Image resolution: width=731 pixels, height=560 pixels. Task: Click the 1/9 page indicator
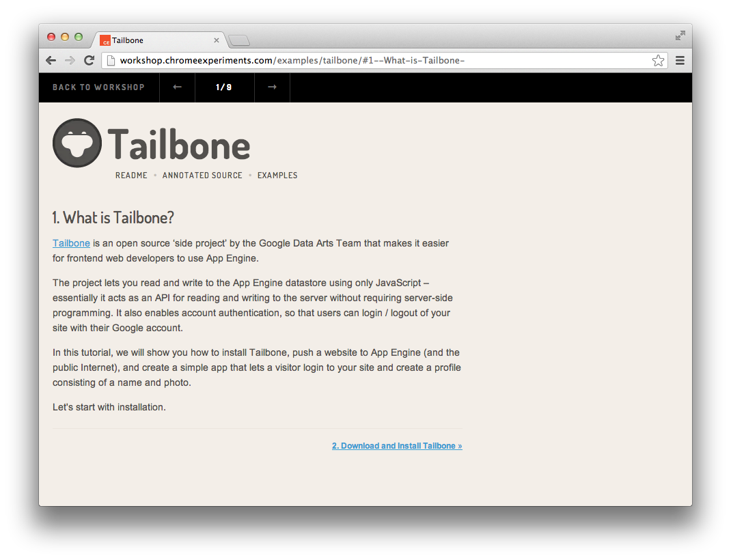coord(224,87)
